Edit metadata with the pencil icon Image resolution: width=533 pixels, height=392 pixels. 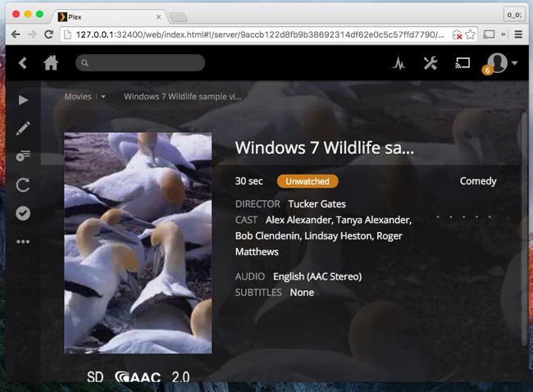(x=23, y=128)
